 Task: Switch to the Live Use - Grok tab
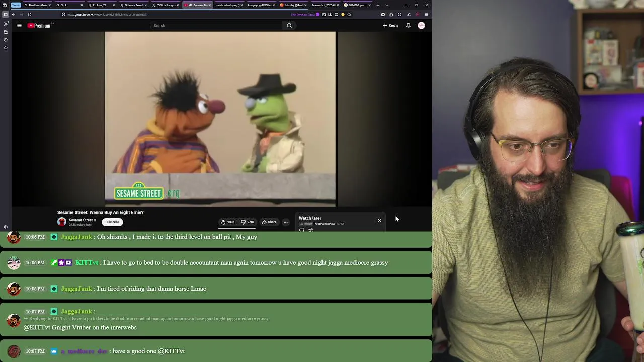click(x=37, y=5)
